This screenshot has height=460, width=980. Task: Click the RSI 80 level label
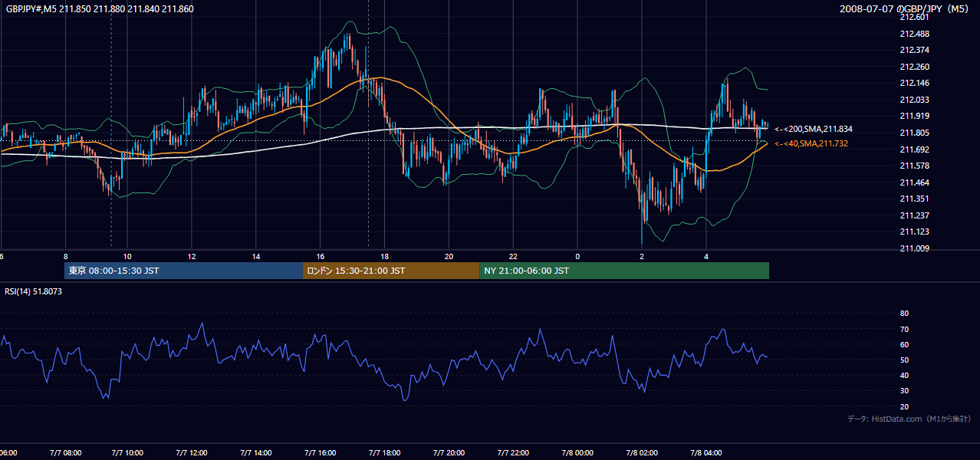904,314
